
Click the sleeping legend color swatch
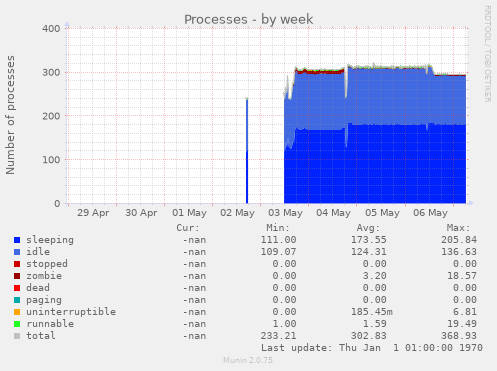[x=17, y=240]
